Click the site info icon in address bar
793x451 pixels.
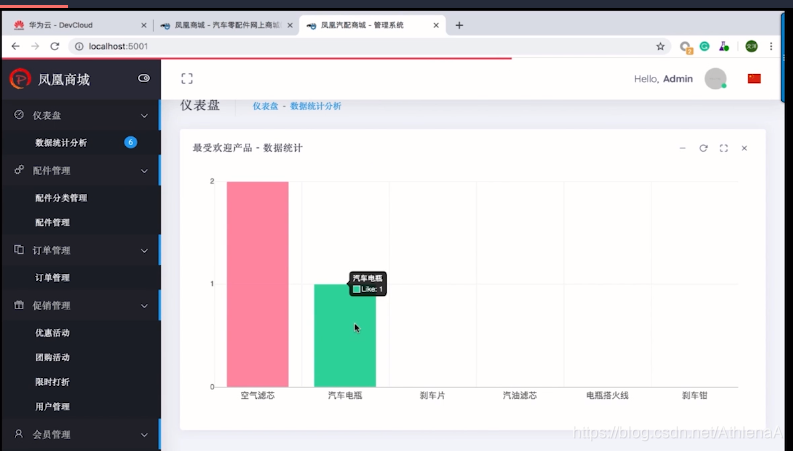79,46
